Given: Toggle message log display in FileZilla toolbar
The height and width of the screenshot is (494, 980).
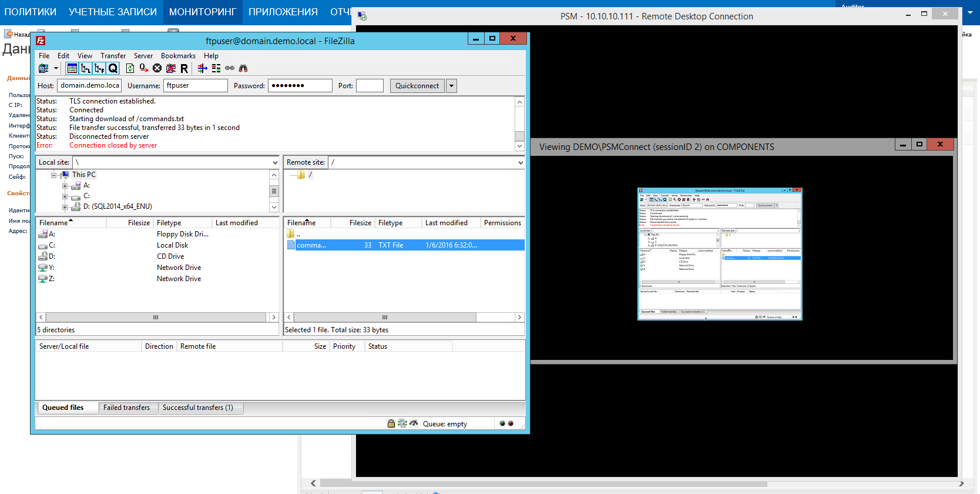Looking at the screenshot, I should [x=72, y=68].
